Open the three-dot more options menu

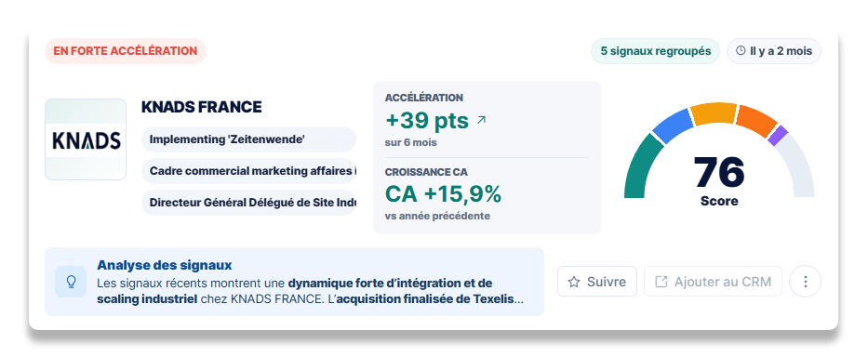coord(805,282)
